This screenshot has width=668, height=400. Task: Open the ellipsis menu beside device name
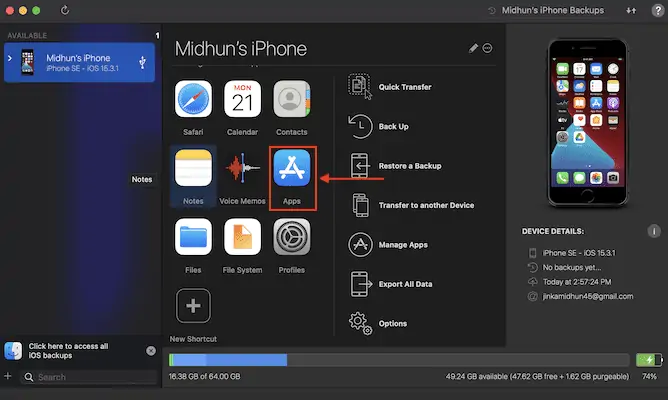point(487,48)
